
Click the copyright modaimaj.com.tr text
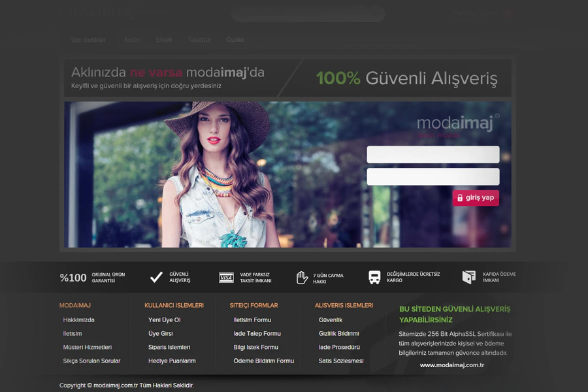(x=127, y=385)
